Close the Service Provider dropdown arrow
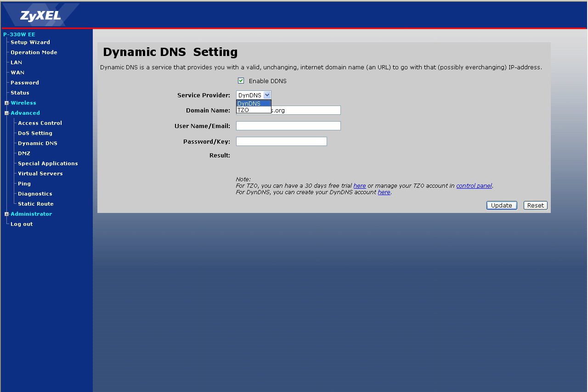This screenshot has width=588, height=392. point(267,95)
